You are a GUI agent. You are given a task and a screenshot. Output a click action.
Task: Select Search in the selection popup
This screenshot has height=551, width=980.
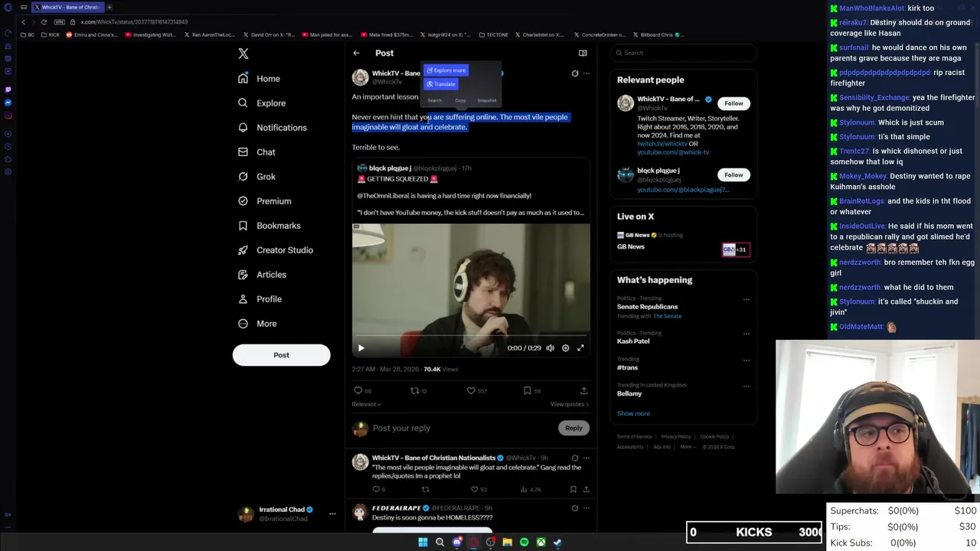pyautogui.click(x=435, y=100)
